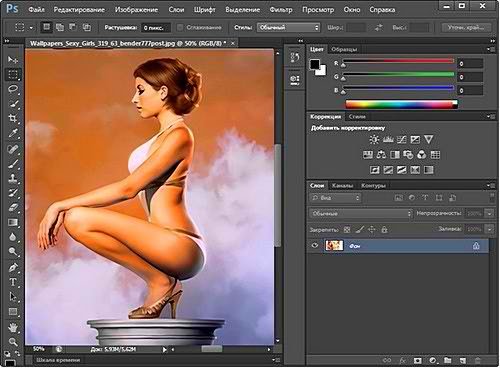Viewport: 500px width, 368px height.
Task: Toggle lock transparent pixels
Action: click(347, 229)
